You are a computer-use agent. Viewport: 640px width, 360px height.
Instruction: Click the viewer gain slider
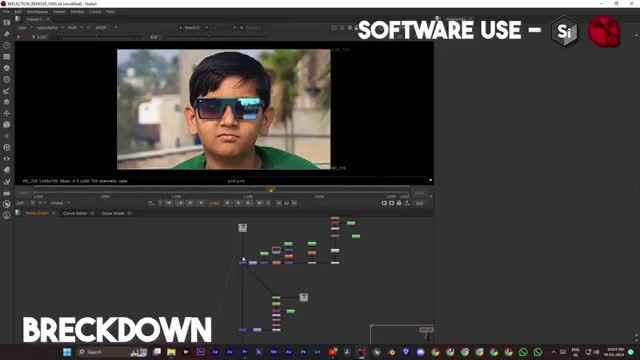tap(98, 37)
